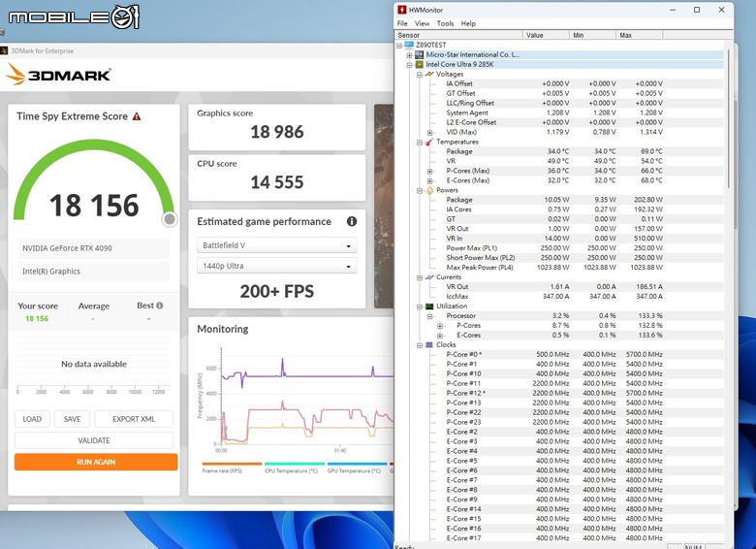Viewport: 756px width, 549px height.
Task: Click the info icon next to Best
Action: 160,306
